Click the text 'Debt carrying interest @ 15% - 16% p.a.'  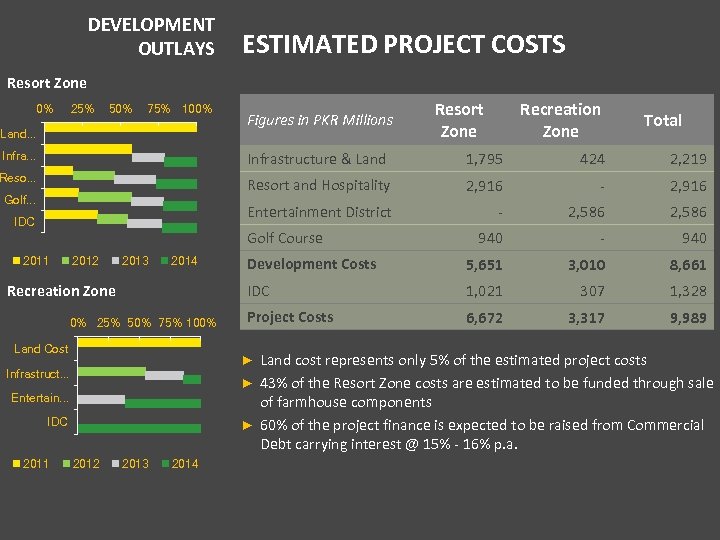[x=389, y=444]
